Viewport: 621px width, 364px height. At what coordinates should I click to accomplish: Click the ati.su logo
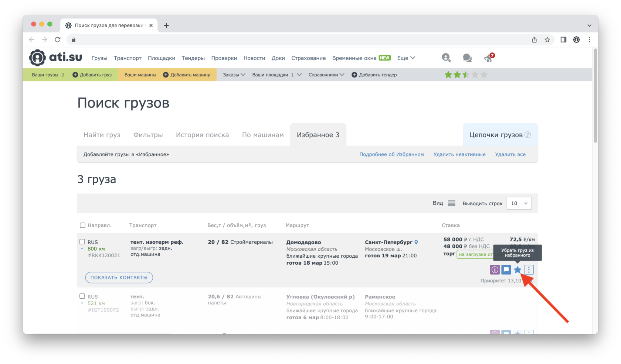click(x=55, y=58)
